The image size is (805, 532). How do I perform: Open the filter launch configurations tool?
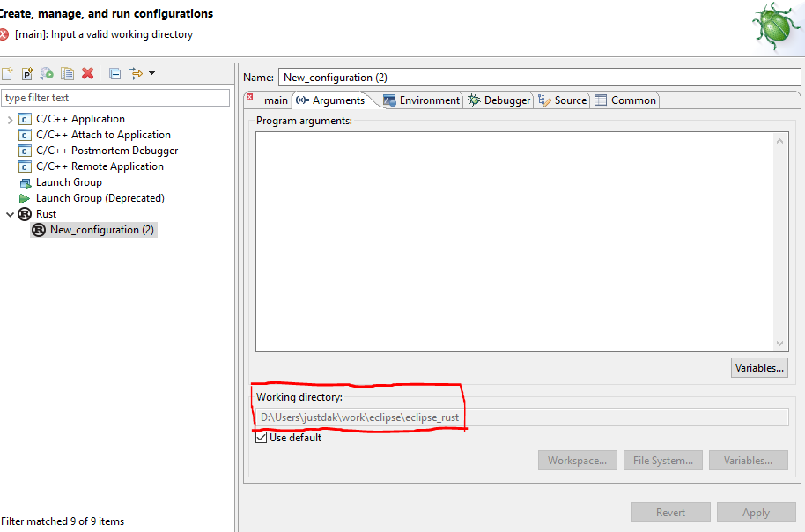tap(135, 73)
